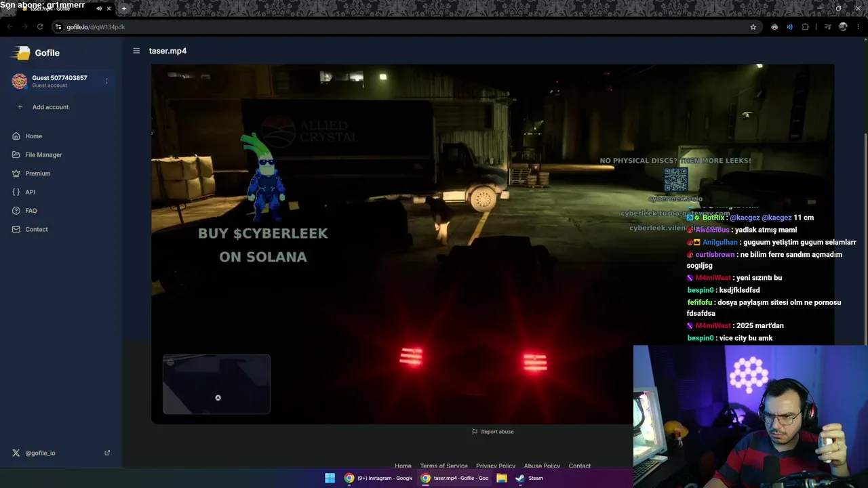Click the taser.mp4 page title
Image resolution: width=868 pixels, height=488 pixels.
[167, 51]
